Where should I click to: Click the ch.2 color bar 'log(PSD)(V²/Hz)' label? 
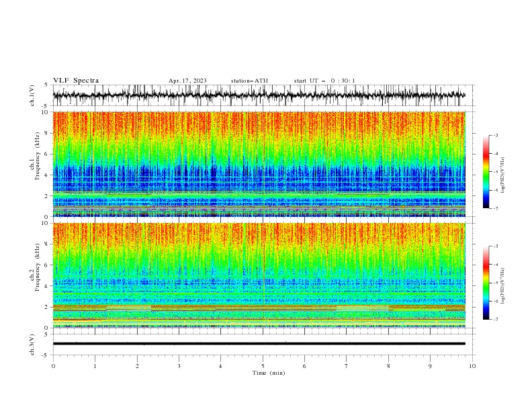coord(502,286)
